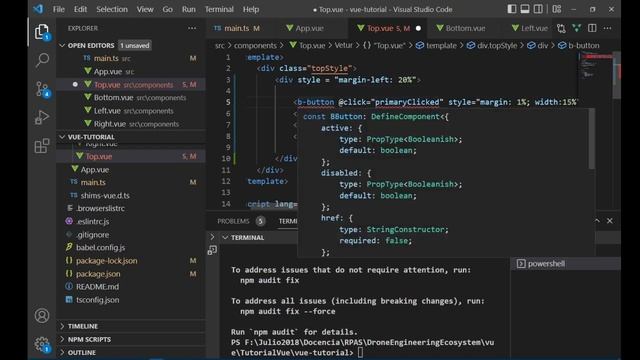Open Right.vue in open editors list

pos(131,124)
